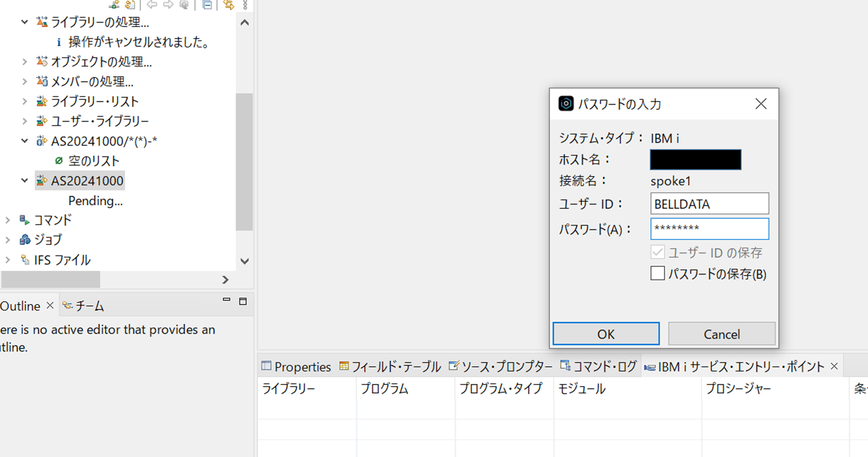Click the ライブラリーの処理 filter icon
This screenshot has height=457, width=868.
[42, 21]
